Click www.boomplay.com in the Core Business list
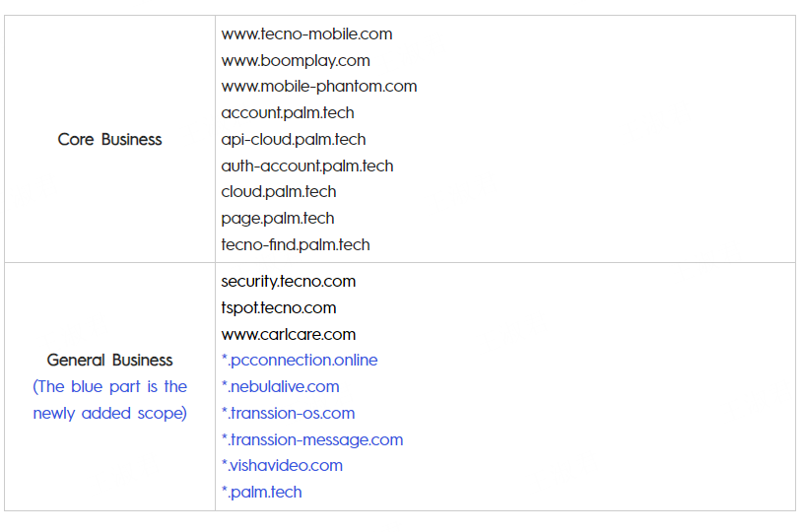Viewport: 804px width, 532px height. click(296, 60)
